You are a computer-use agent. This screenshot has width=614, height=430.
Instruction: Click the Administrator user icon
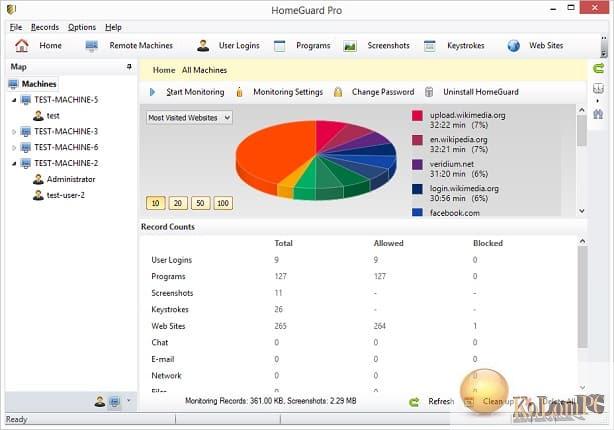point(38,179)
